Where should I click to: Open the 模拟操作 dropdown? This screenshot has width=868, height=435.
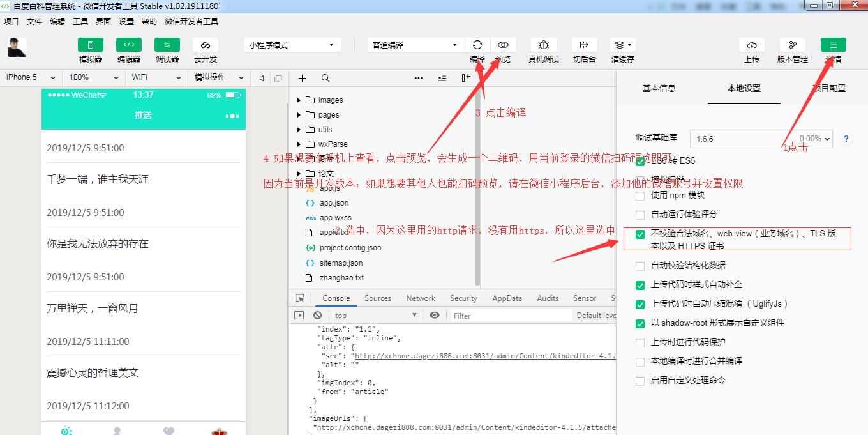pos(219,77)
